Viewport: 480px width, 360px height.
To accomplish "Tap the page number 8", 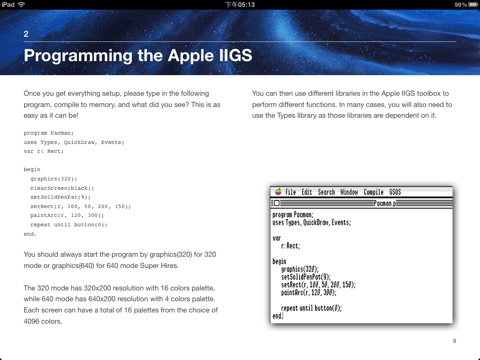I will 454,341.
